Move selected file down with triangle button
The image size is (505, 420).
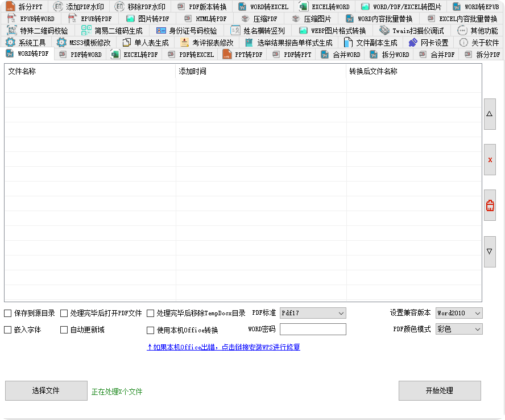(x=490, y=252)
